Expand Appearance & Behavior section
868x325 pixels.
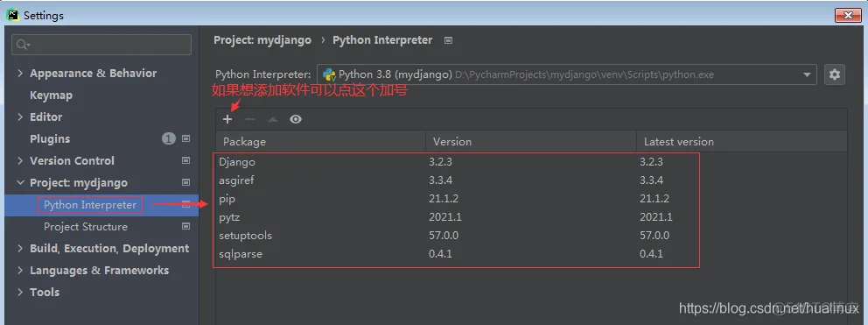20,74
